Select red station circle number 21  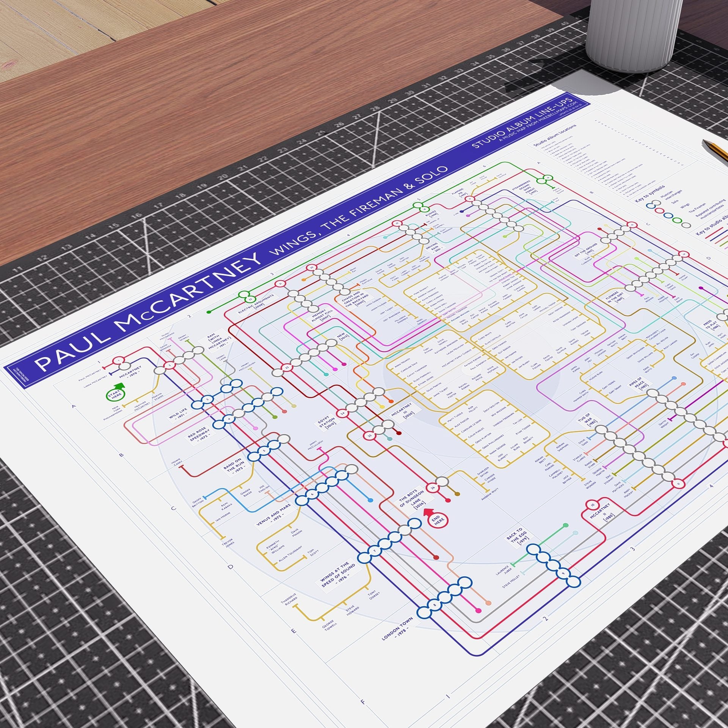tap(281, 284)
